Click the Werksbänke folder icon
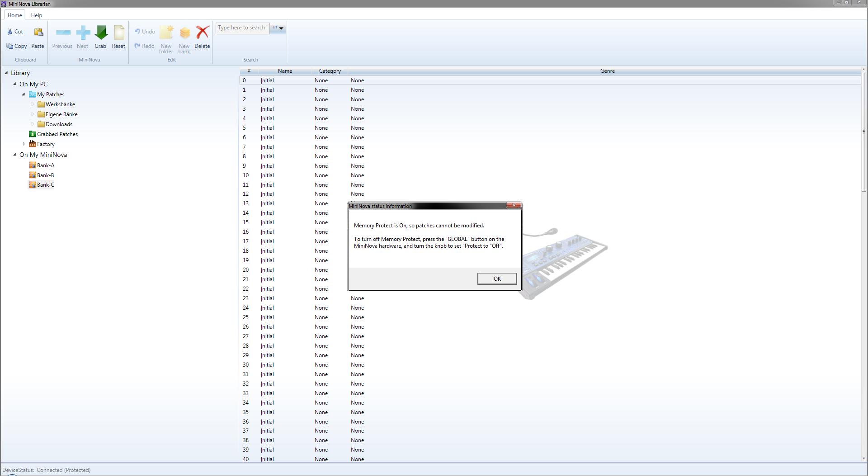 point(41,104)
